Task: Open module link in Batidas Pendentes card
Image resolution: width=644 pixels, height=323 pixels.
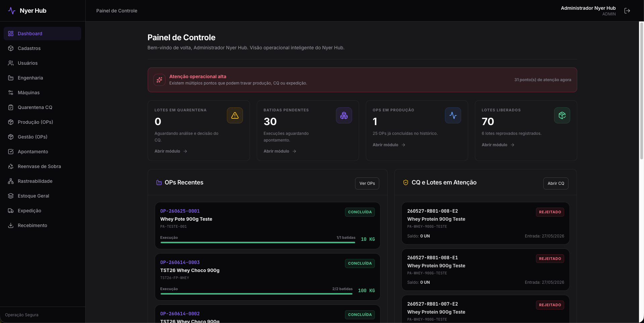Action: 280,151
